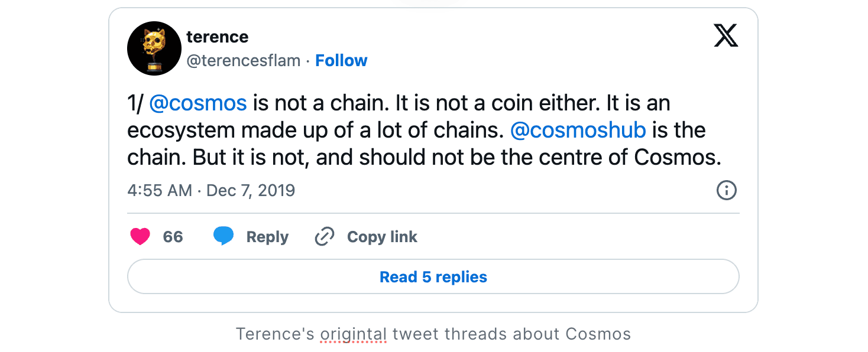Image resolution: width=868 pixels, height=352 pixels.
Task: Click the chain link copy icon
Action: pyautogui.click(x=324, y=237)
